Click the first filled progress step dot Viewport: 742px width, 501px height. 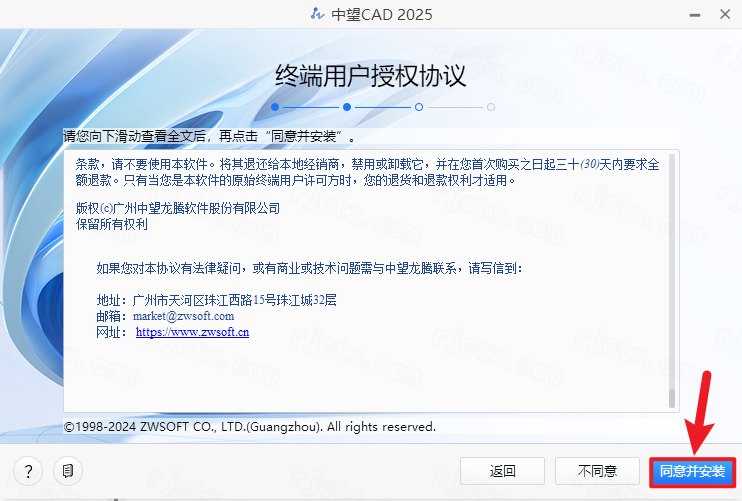point(275,106)
